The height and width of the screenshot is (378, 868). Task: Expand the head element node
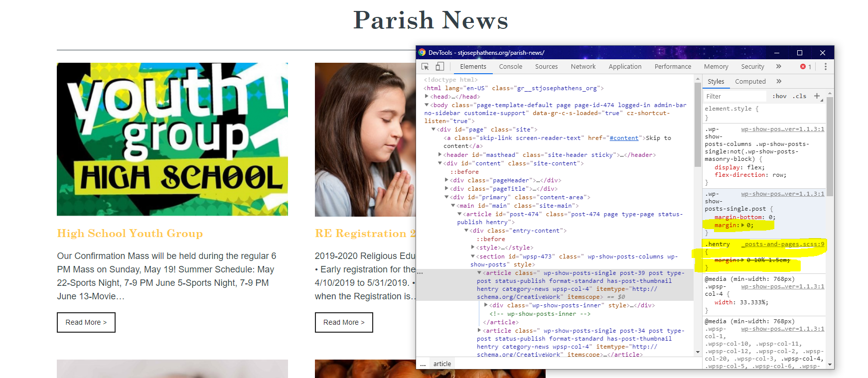[x=427, y=97]
